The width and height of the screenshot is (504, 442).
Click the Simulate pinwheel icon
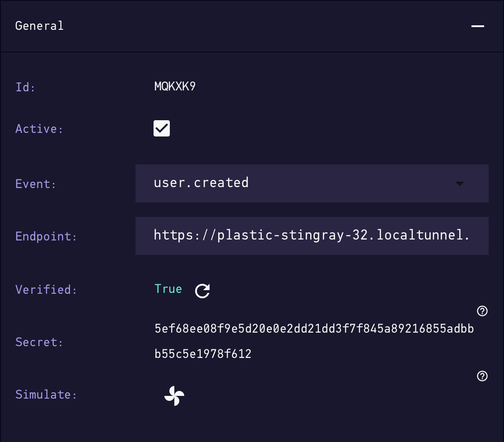pyautogui.click(x=174, y=396)
